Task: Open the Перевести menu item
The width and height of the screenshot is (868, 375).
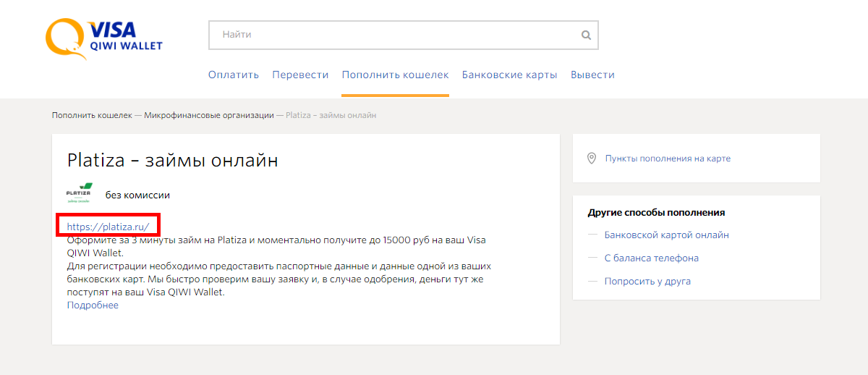Action: click(300, 75)
